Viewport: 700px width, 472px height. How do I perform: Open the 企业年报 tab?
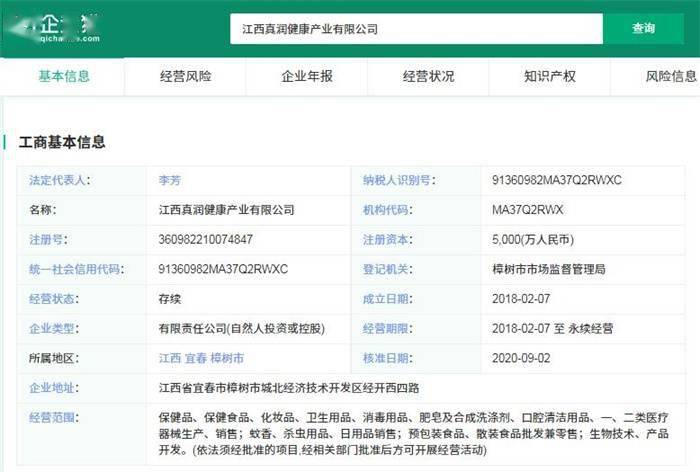pos(307,76)
